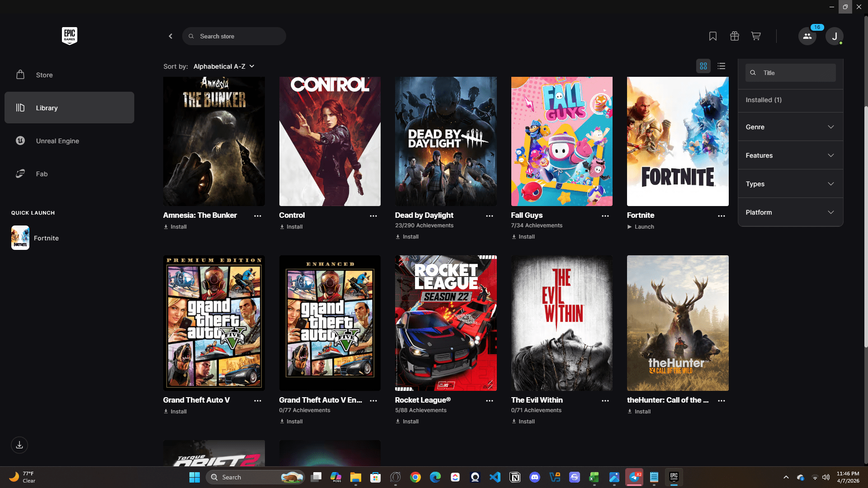Screen dimensions: 868x488
Task: Switch to grid view
Action: point(703,66)
